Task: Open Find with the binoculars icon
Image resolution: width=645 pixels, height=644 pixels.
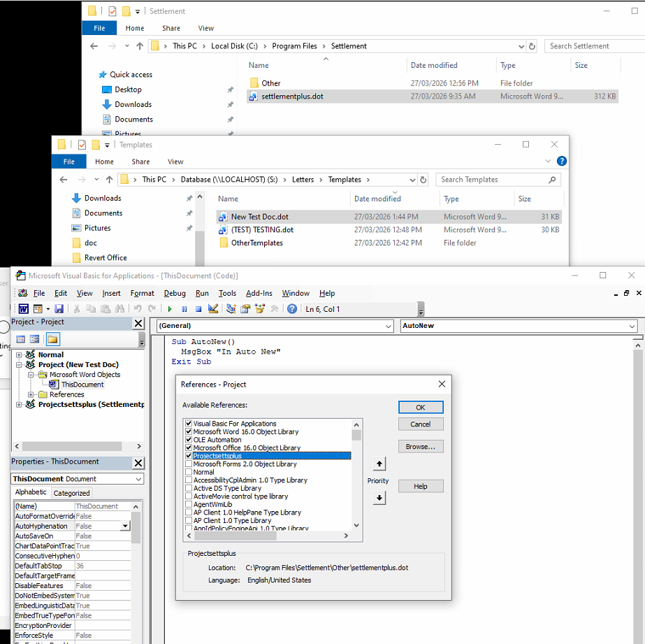Action: pos(119,309)
